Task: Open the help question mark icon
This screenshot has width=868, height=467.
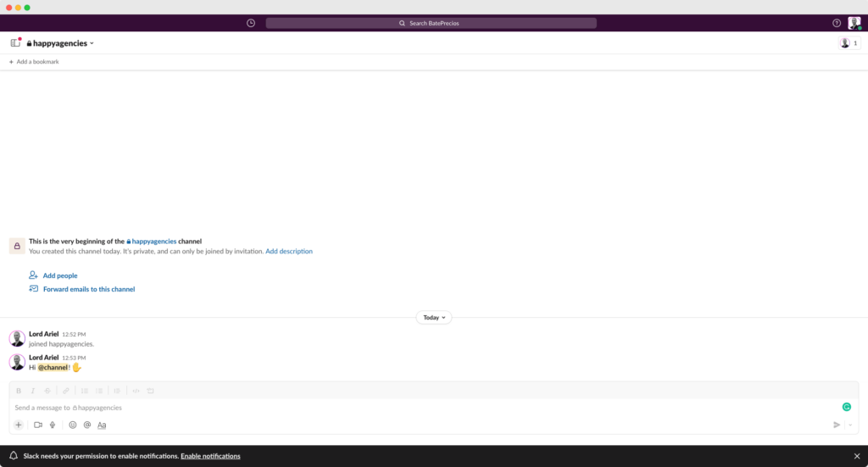Action: point(837,23)
